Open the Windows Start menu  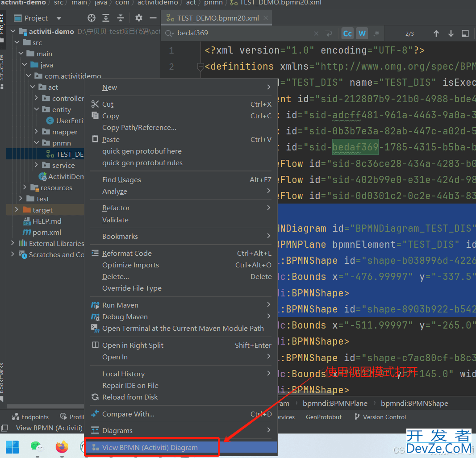(12, 447)
